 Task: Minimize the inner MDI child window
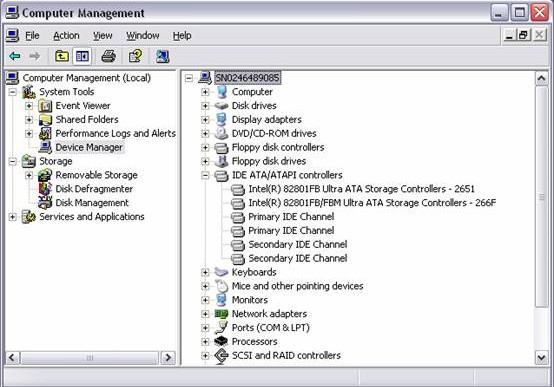[509, 35]
